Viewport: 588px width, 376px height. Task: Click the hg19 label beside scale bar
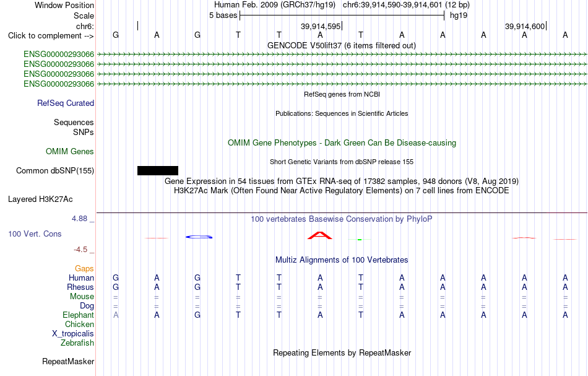click(459, 15)
